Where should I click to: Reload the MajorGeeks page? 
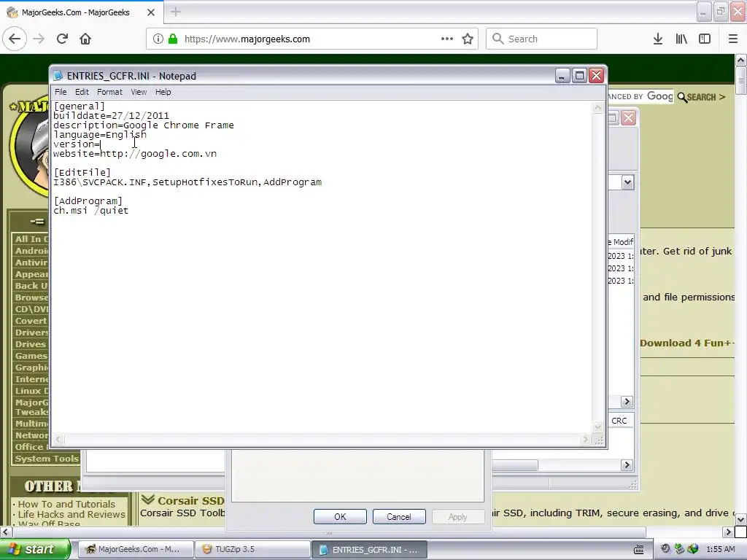(62, 39)
